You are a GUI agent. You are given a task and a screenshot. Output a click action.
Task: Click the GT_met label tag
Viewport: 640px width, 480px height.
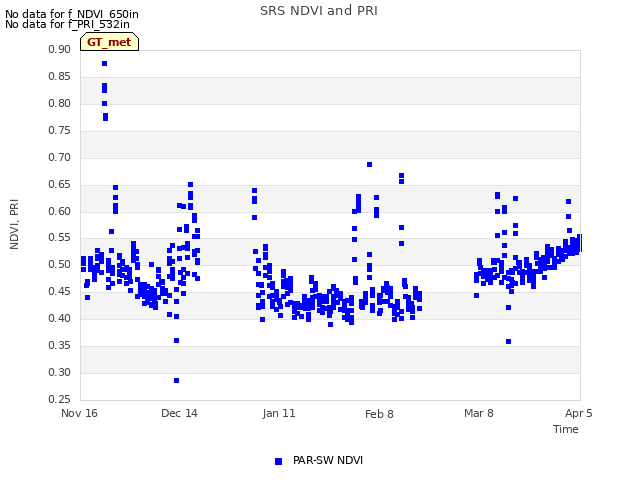(x=109, y=42)
